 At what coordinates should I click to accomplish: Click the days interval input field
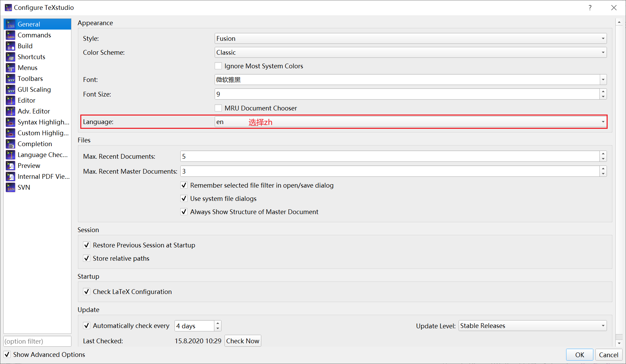pos(195,326)
